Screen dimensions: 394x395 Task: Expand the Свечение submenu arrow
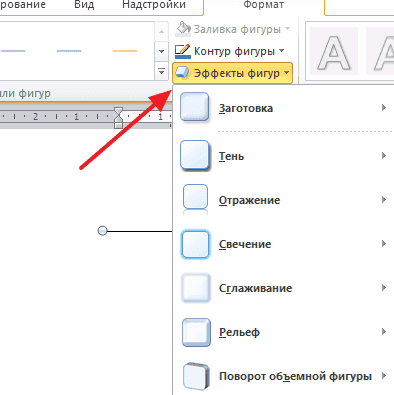click(x=384, y=244)
